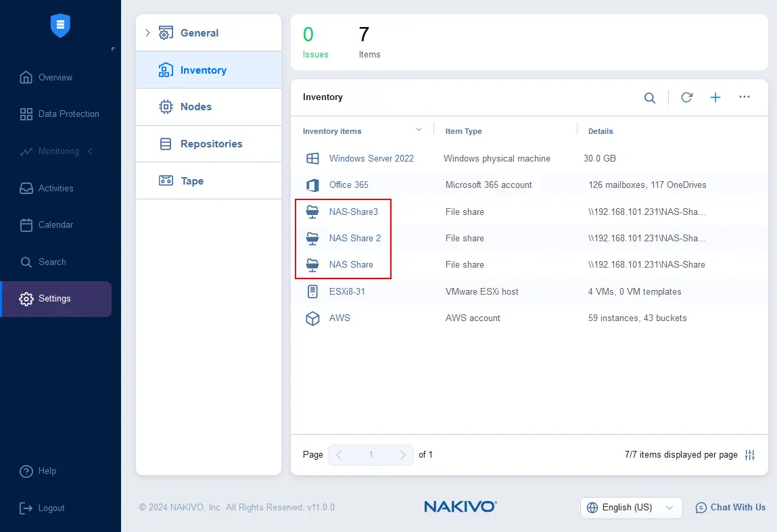This screenshot has width=777, height=532.
Task: Open the Monitoring section
Action: point(49,151)
